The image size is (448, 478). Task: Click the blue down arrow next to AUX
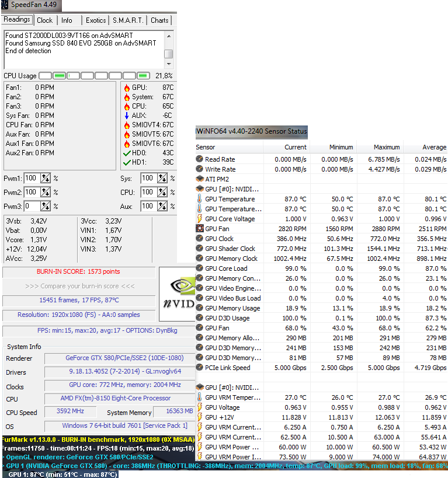pyautogui.click(x=126, y=116)
